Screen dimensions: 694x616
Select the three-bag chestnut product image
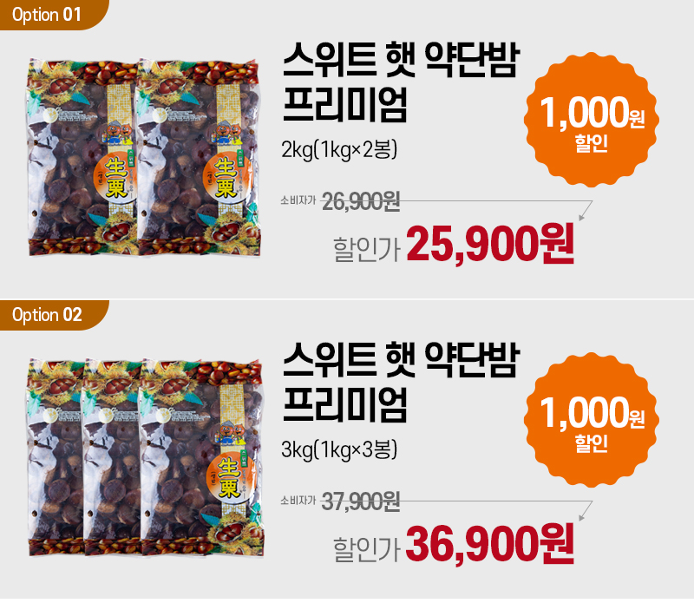(x=145, y=457)
